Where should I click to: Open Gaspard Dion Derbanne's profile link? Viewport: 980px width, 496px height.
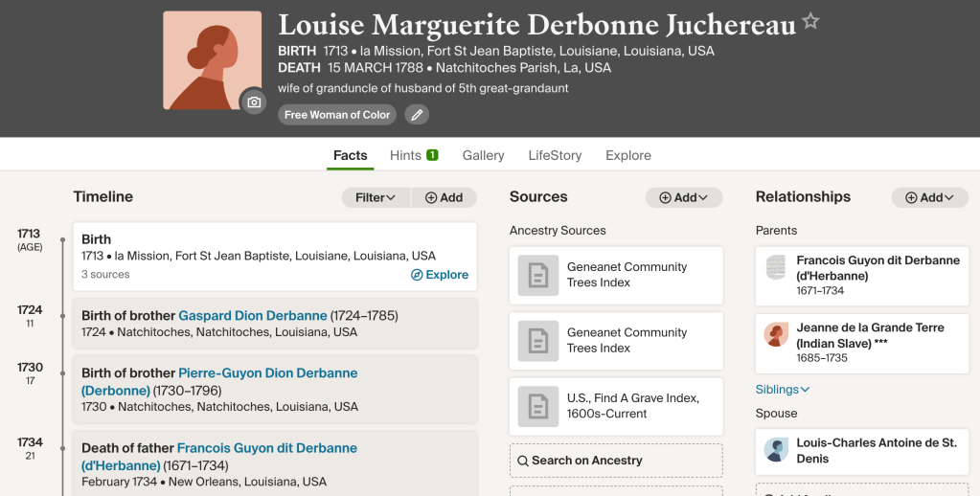(253, 316)
